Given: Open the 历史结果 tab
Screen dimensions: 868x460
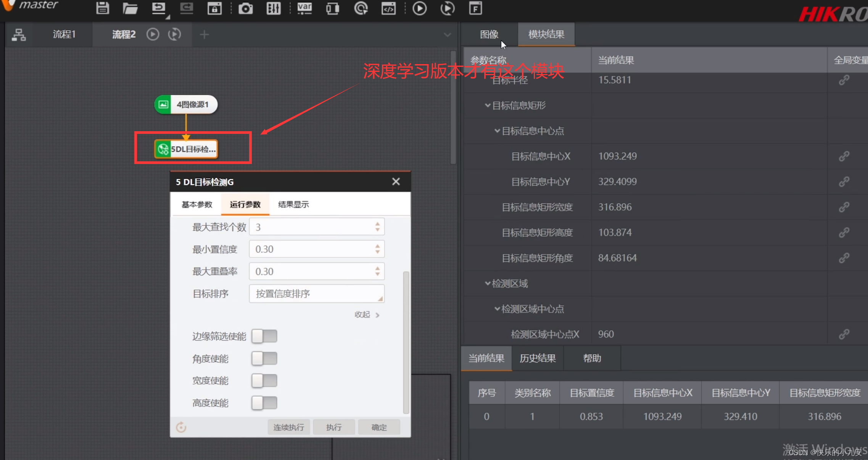Looking at the screenshot, I should [x=537, y=358].
